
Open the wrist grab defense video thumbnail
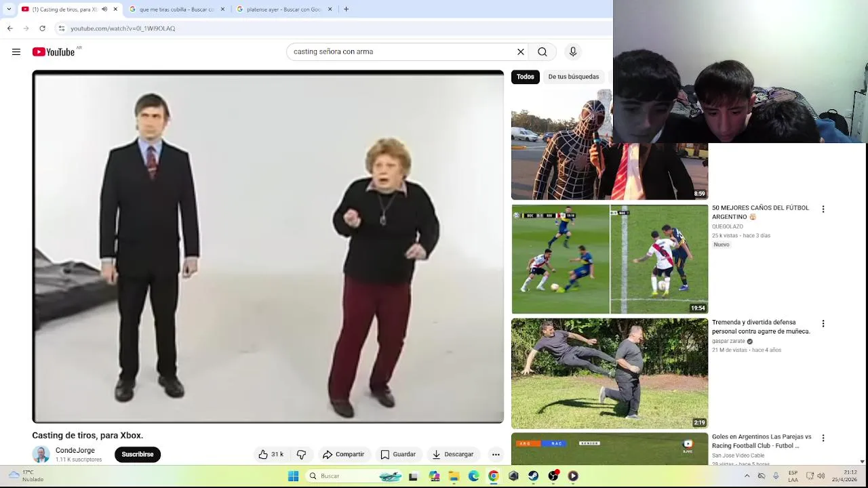pos(610,373)
